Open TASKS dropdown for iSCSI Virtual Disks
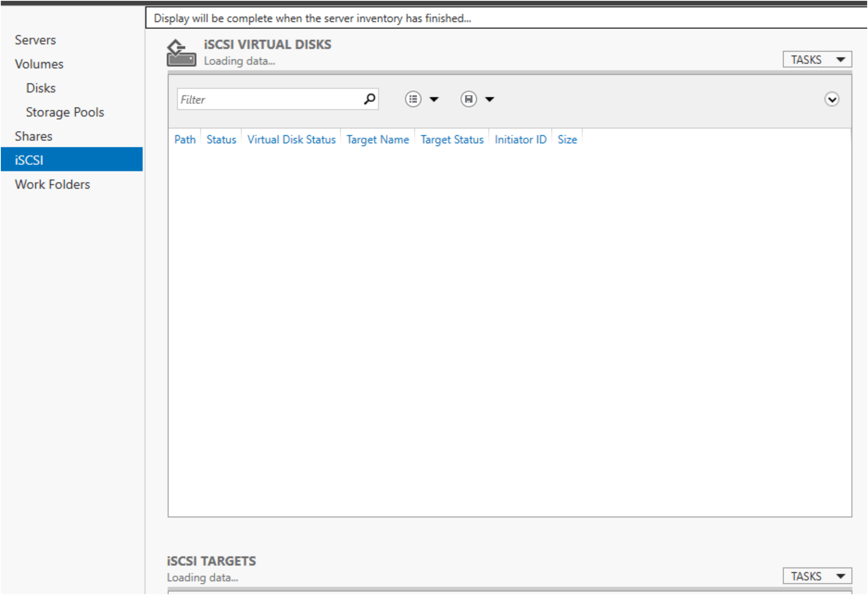Image resolution: width=868 pixels, height=595 pixels. coord(817,60)
